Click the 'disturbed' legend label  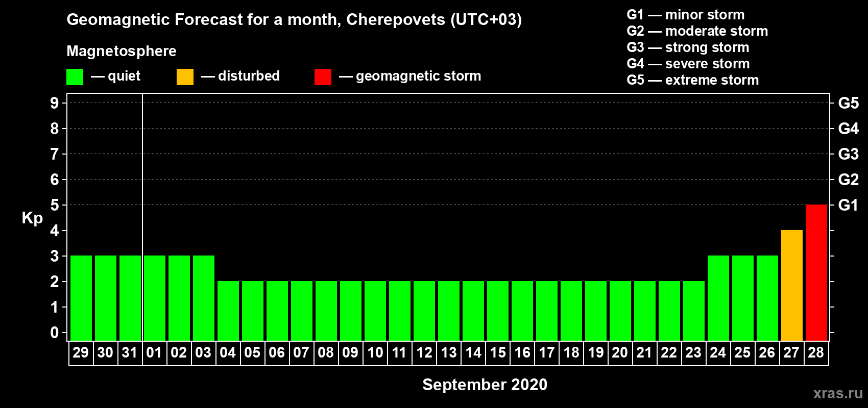pos(249,76)
